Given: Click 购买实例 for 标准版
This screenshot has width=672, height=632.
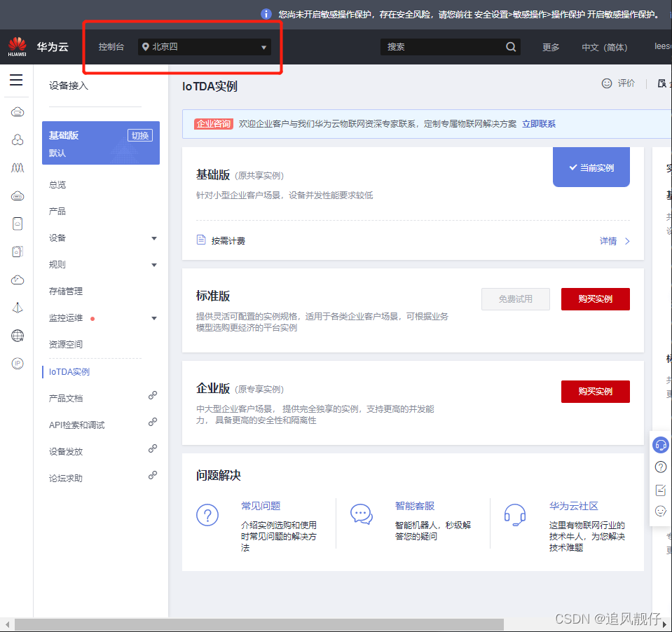Looking at the screenshot, I should pyautogui.click(x=596, y=299).
